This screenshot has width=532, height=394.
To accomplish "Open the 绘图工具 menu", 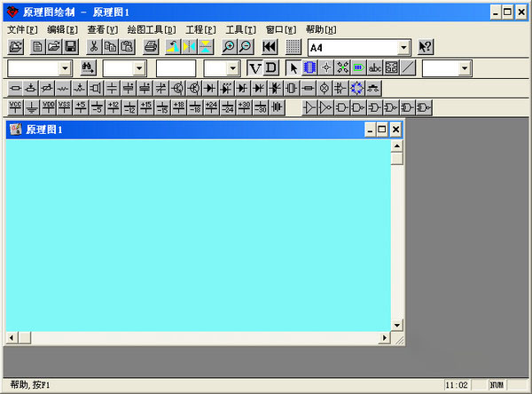I will (152, 29).
